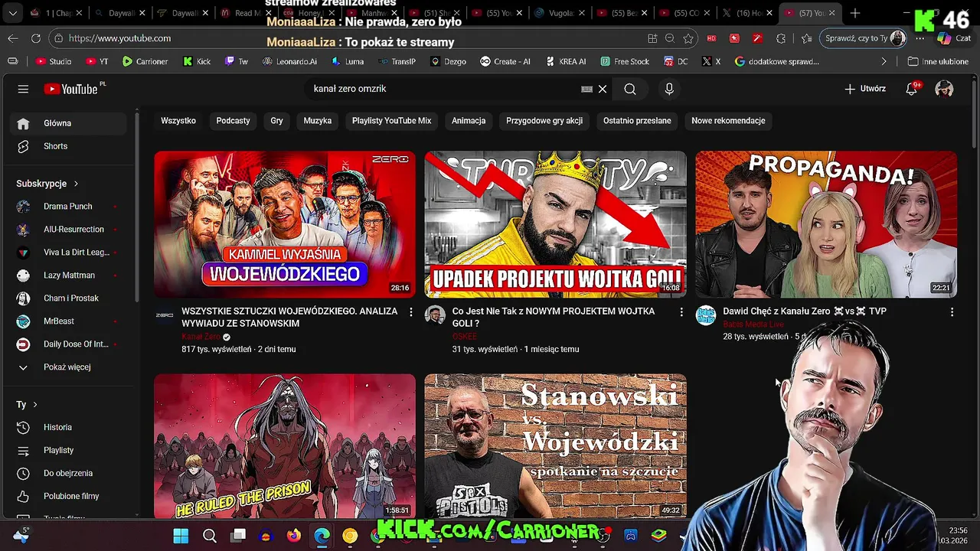Open Do obejrzenia watch later
Image resolution: width=980 pixels, height=551 pixels.
point(69,474)
